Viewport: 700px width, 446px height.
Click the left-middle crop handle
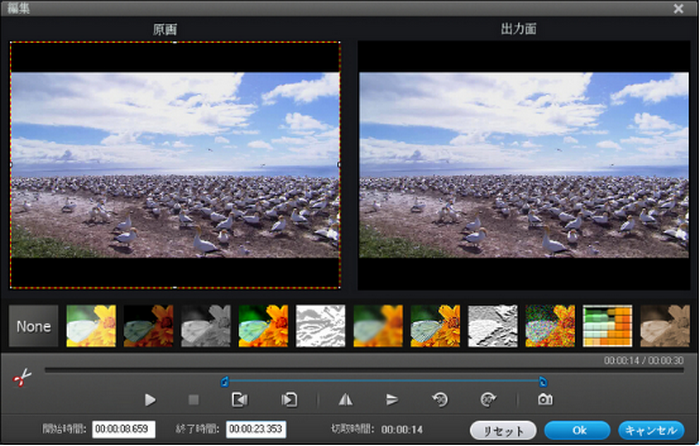click(10, 165)
